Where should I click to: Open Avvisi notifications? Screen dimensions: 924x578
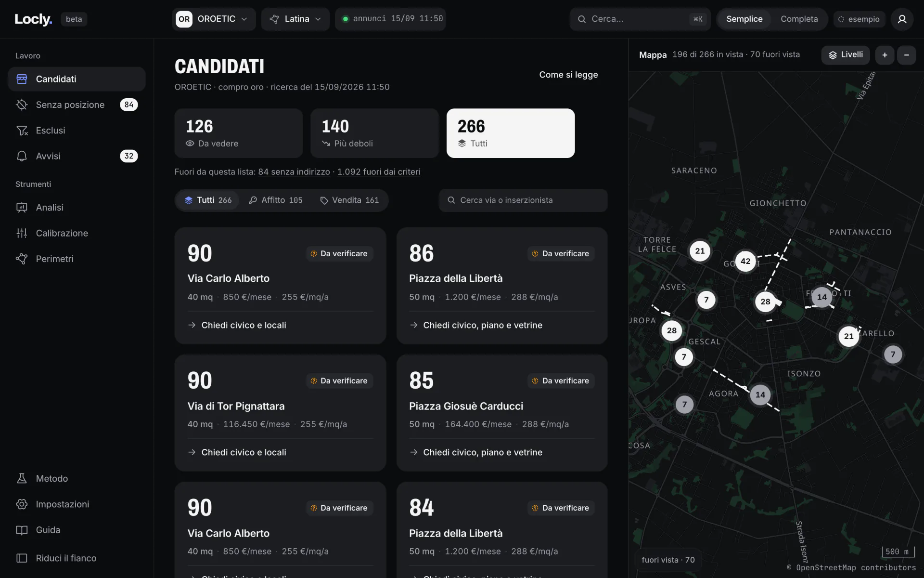pos(77,156)
